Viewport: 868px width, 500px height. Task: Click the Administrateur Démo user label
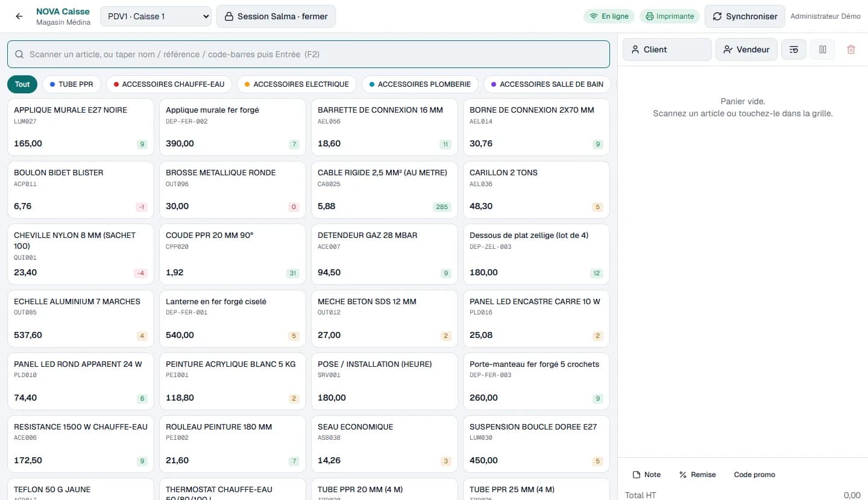825,16
